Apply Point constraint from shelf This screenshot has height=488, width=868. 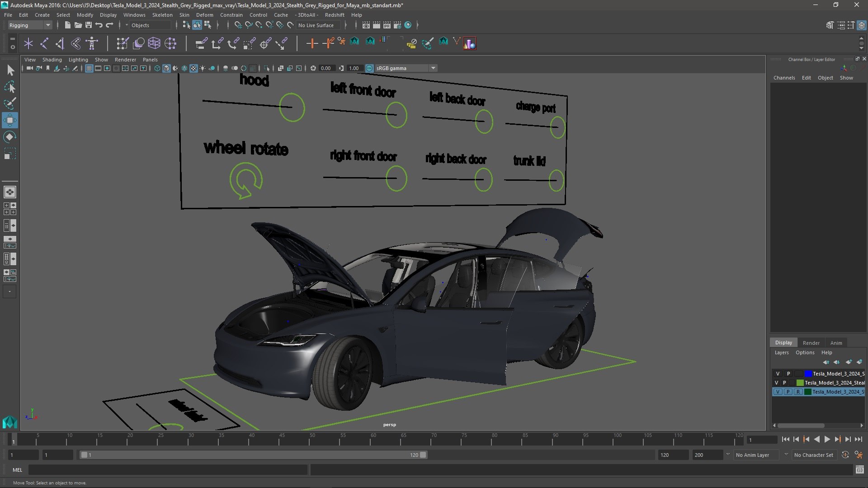pos(217,43)
